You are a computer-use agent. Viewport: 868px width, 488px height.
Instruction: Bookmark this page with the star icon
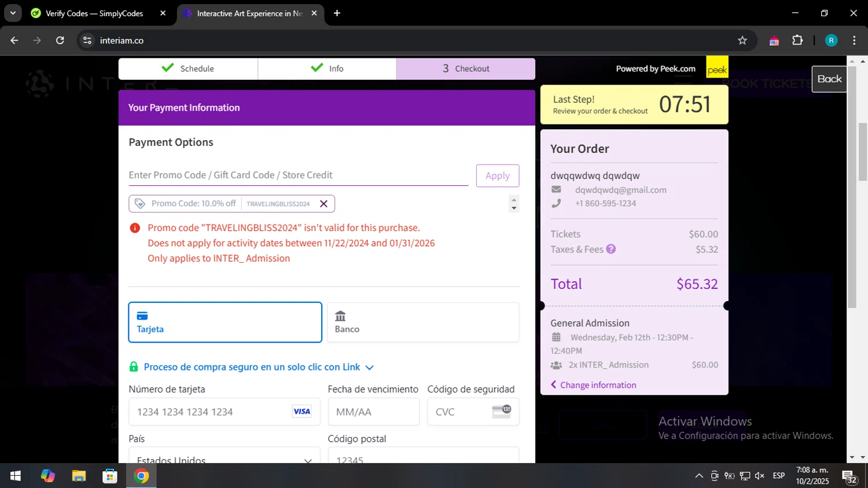coord(742,41)
